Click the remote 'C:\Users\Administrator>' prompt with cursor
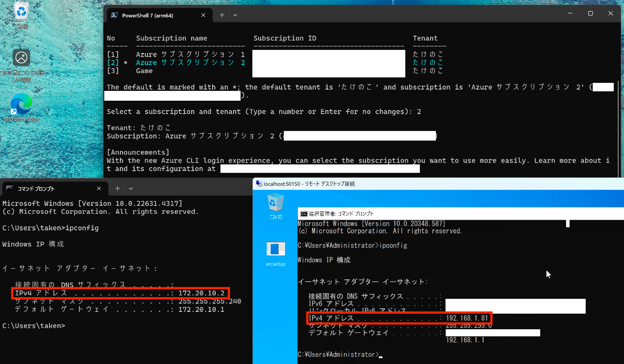 (340, 355)
